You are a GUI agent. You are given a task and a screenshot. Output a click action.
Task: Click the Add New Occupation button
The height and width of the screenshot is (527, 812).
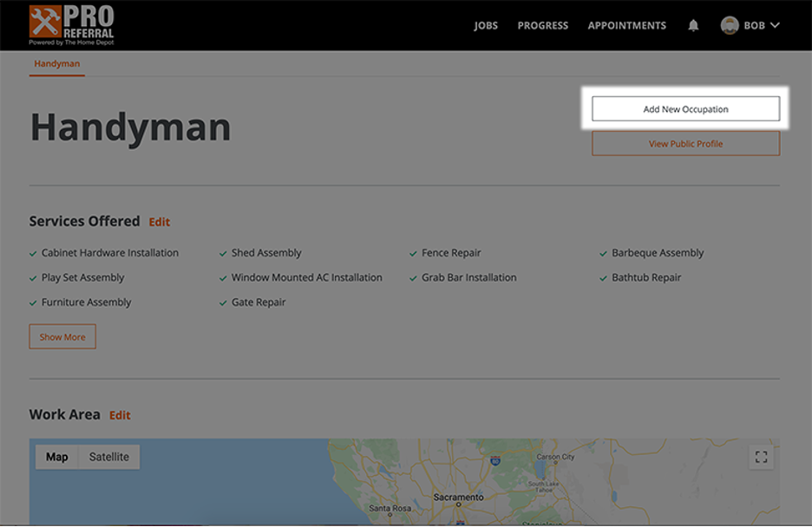coord(685,108)
